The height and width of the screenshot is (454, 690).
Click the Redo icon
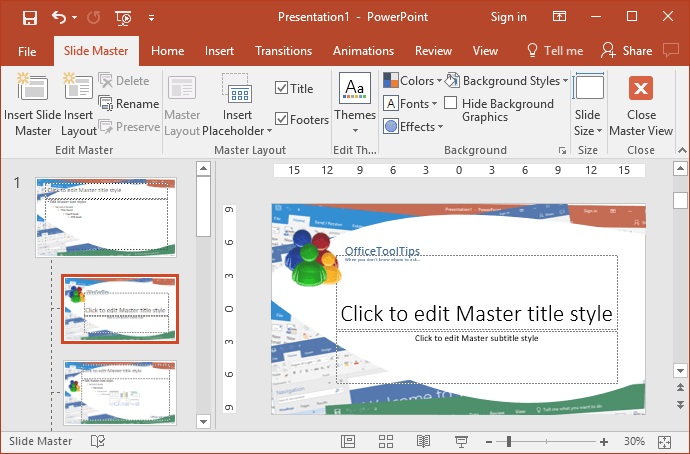(x=93, y=18)
